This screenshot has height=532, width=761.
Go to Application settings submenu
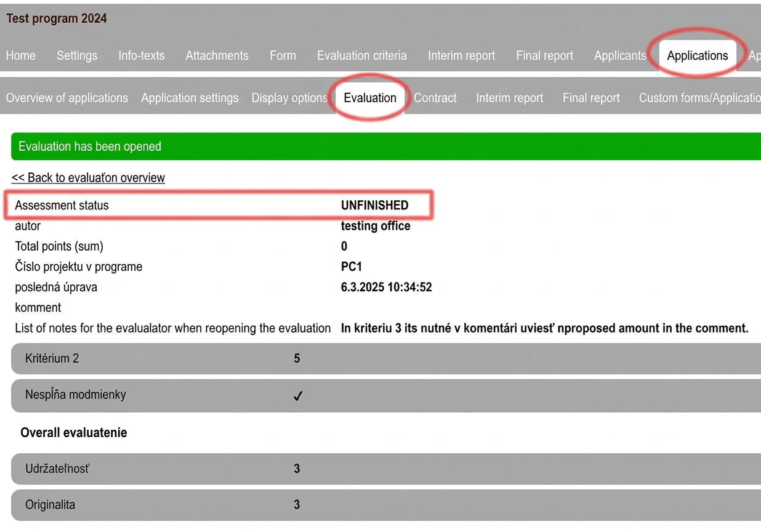click(190, 98)
